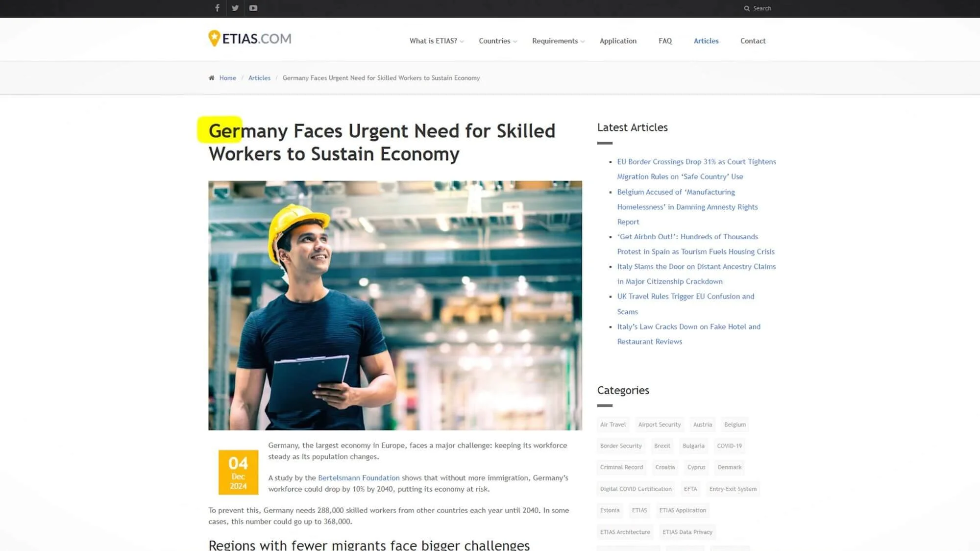Open the Facebook social icon
The width and height of the screenshot is (980, 551).
coord(217,8)
